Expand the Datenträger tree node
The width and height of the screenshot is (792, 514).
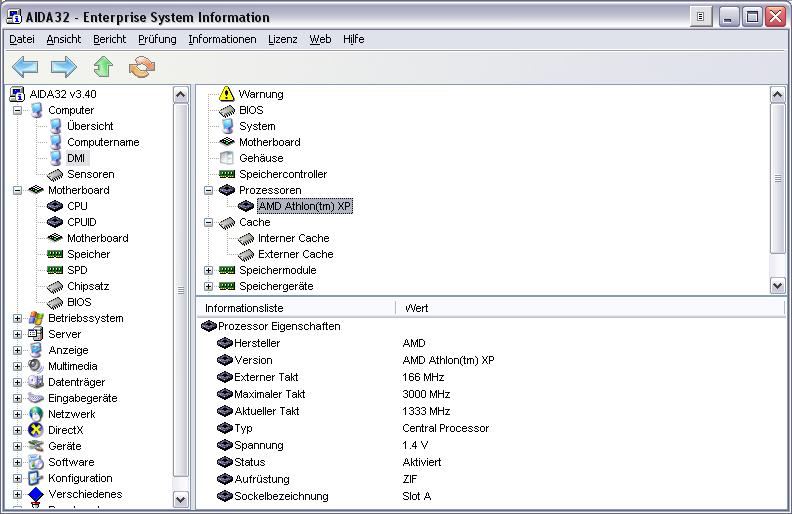[17, 382]
